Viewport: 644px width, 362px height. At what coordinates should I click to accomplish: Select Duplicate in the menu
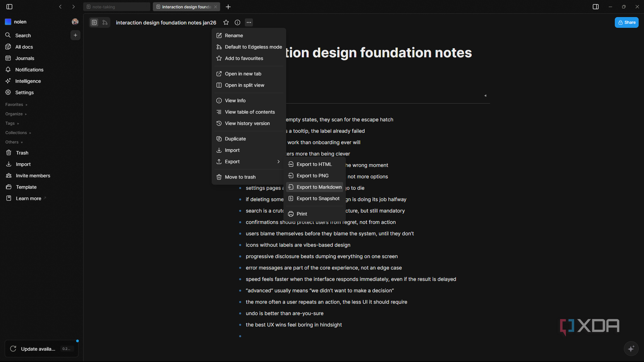tap(249, 139)
